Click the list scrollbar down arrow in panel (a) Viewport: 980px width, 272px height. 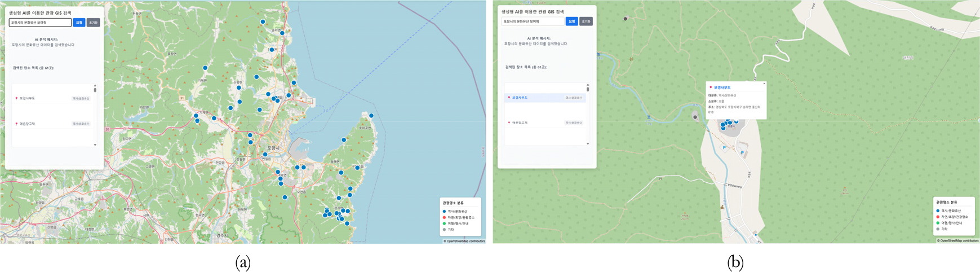pos(95,145)
